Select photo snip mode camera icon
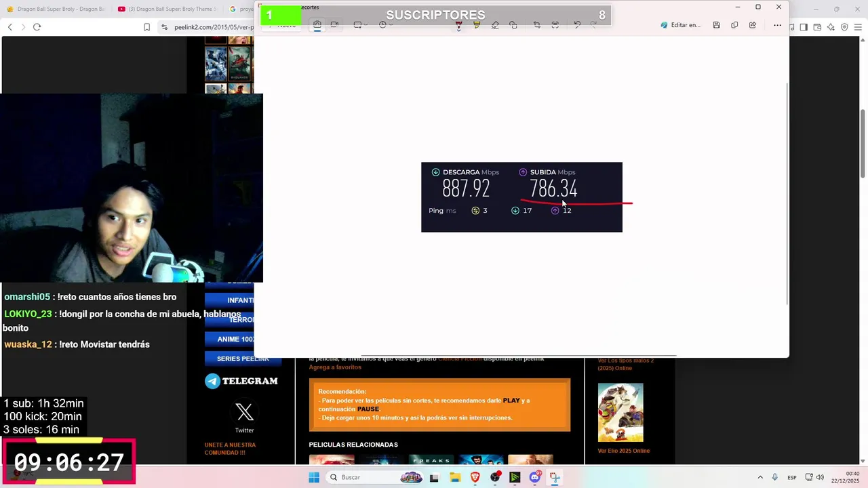 [317, 24]
